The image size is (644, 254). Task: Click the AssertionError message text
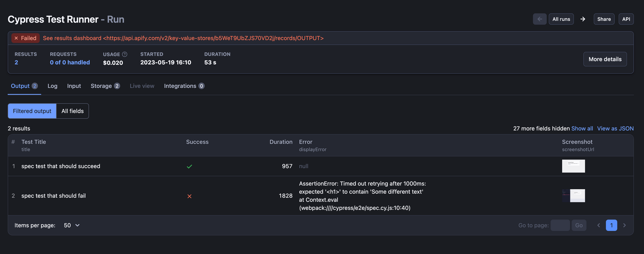tap(363, 196)
